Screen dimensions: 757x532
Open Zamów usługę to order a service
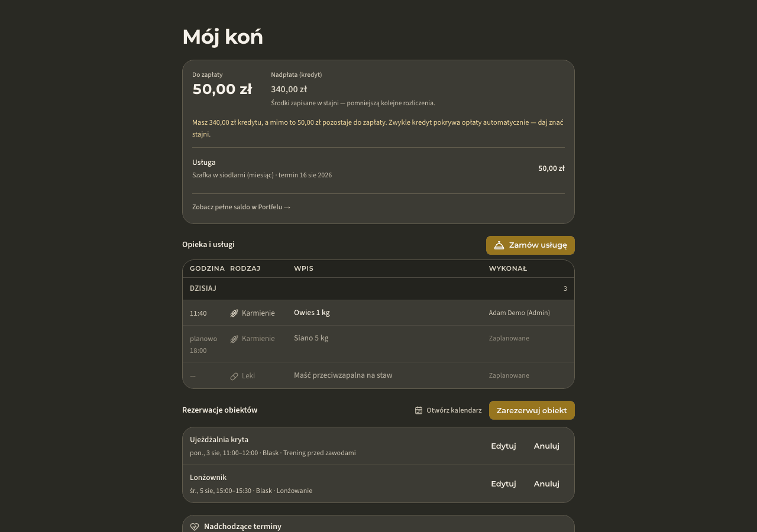coord(530,245)
